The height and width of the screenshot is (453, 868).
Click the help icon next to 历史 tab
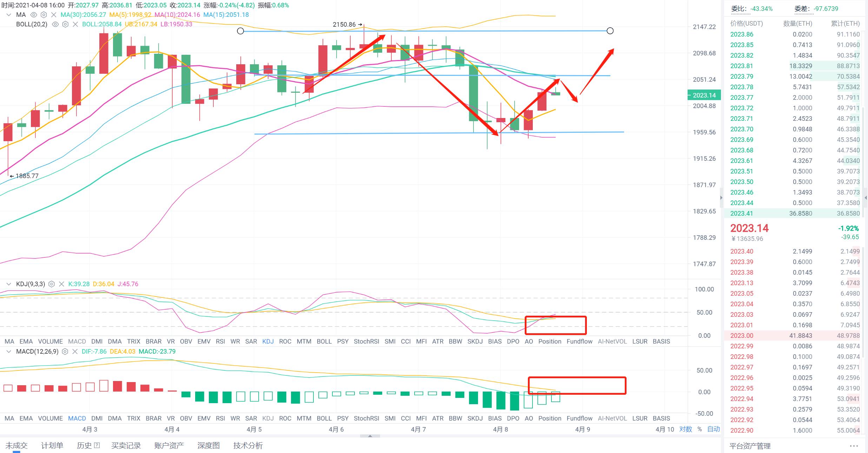[x=97, y=445]
